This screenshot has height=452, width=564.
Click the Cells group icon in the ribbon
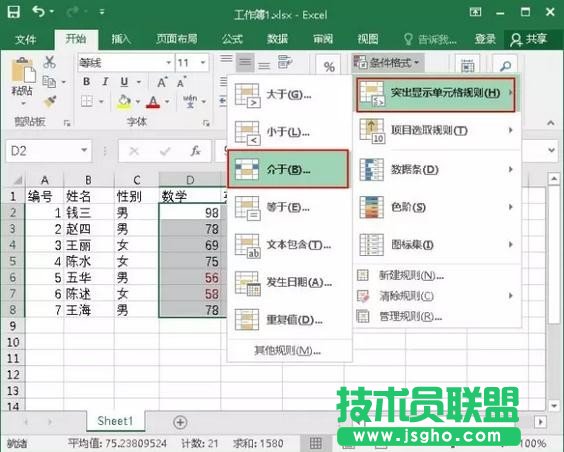467,66
